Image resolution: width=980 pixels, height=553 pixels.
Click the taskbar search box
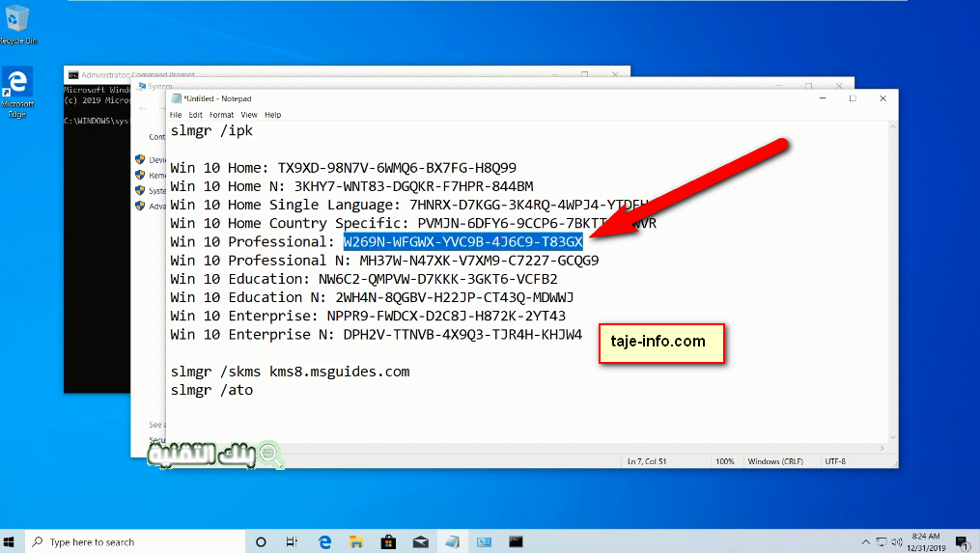point(135,541)
